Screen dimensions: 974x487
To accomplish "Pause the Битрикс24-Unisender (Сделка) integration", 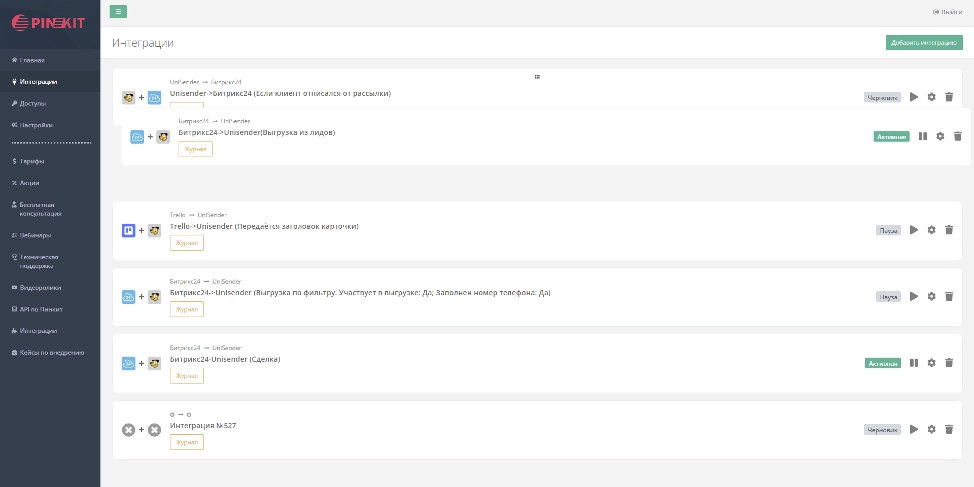I will (914, 363).
